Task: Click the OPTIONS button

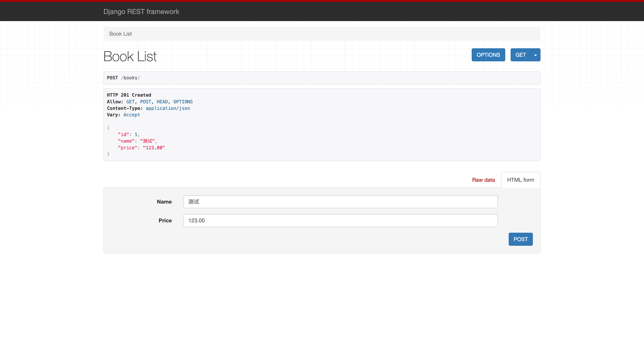Action: pyautogui.click(x=488, y=55)
